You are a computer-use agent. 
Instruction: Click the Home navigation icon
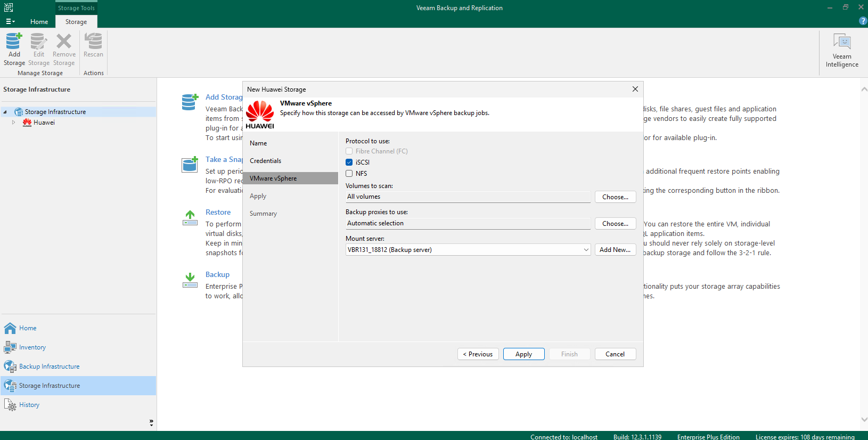[x=10, y=328]
